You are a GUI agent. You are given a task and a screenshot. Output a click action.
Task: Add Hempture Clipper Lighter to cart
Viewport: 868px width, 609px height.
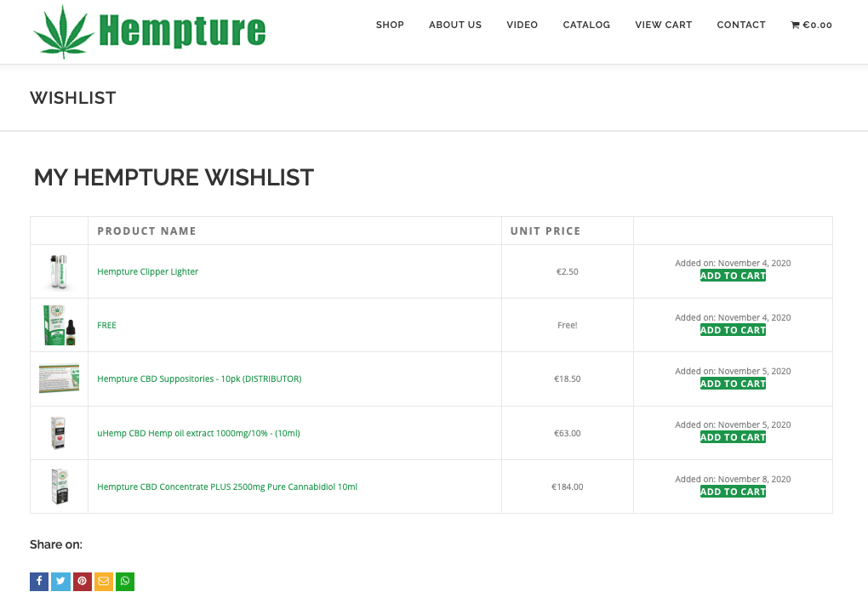(x=733, y=276)
